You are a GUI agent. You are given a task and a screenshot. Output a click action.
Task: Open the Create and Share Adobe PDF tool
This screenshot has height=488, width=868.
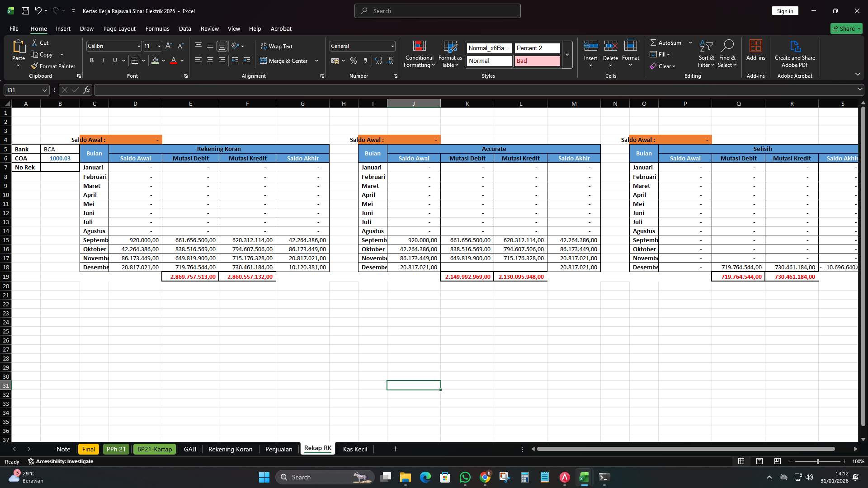(795, 53)
